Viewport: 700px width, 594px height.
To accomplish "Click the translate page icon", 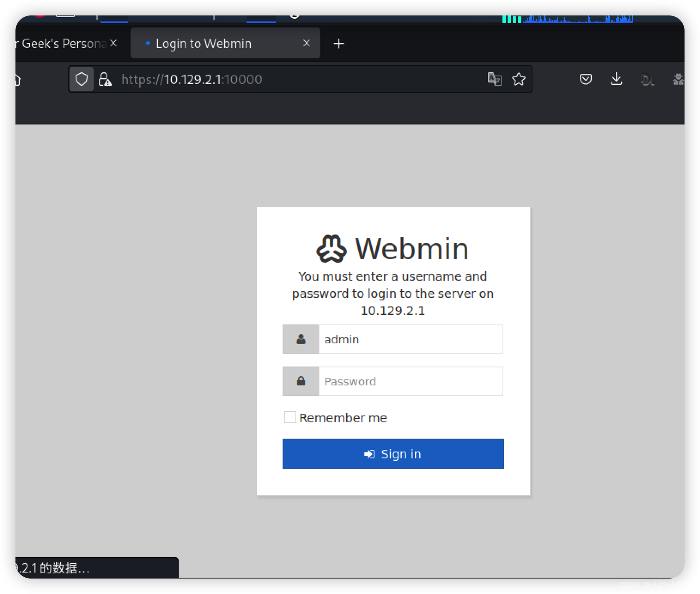I will pyautogui.click(x=495, y=79).
